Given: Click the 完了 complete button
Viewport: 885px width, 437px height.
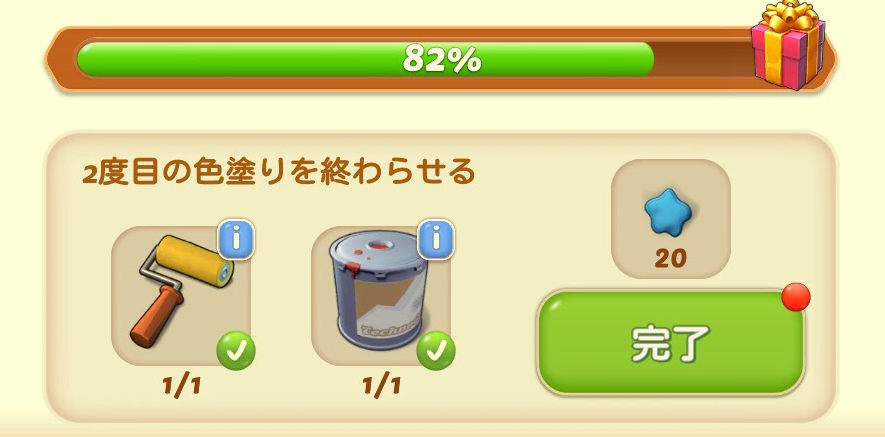Looking at the screenshot, I should [x=671, y=342].
